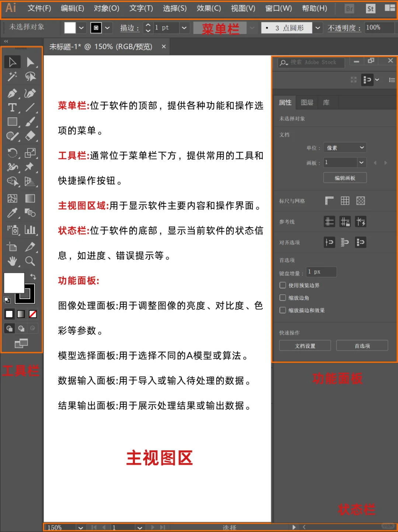Viewport: 398px width, 532px height.
Task: Select the Magic Wand tool
Action: pyautogui.click(x=12, y=76)
